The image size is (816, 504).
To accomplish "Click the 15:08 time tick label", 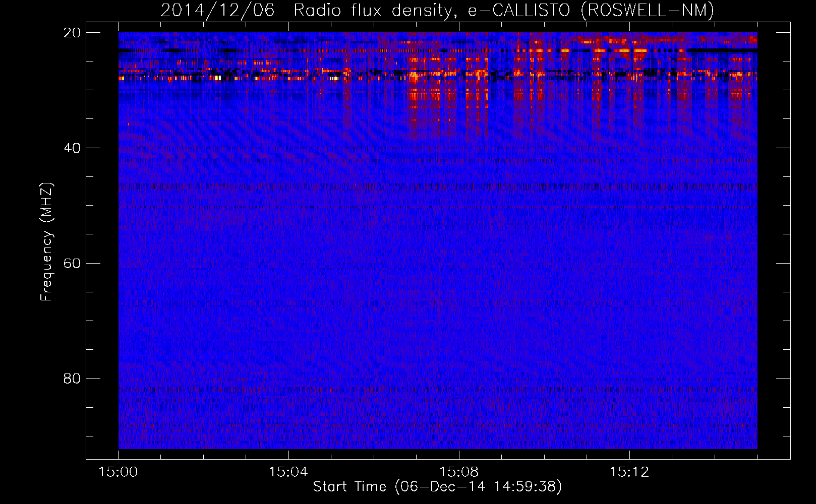I will pyautogui.click(x=459, y=472).
